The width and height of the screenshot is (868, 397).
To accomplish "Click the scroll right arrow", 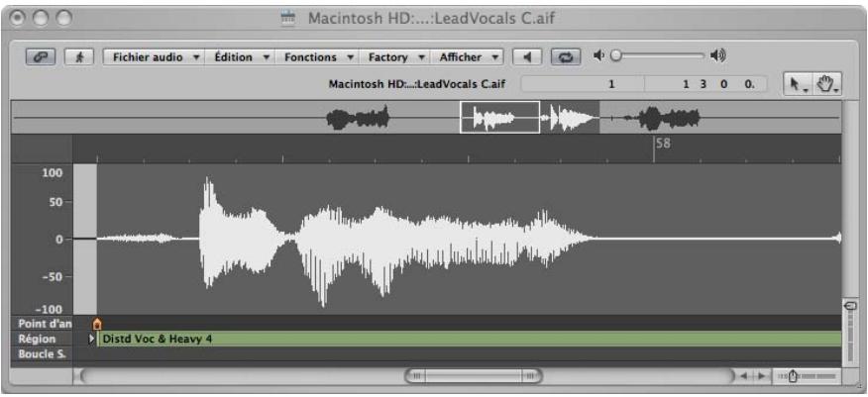I will click(x=762, y=376).
